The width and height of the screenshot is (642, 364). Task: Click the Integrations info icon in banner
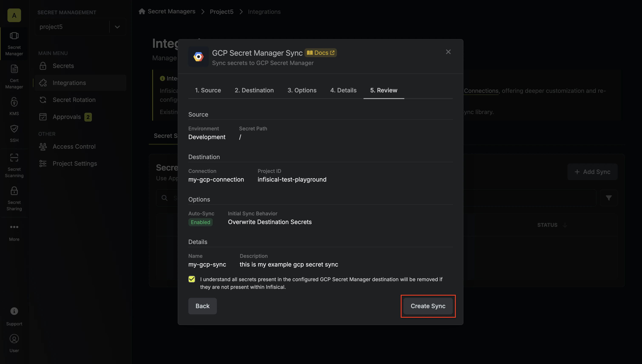click(162, 78)
